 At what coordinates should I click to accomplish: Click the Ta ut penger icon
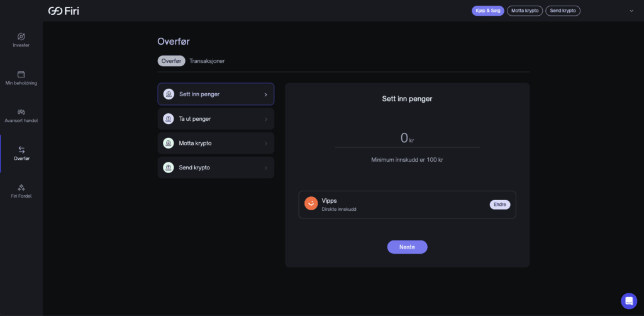pyautogui.click(x=169, y=119)
